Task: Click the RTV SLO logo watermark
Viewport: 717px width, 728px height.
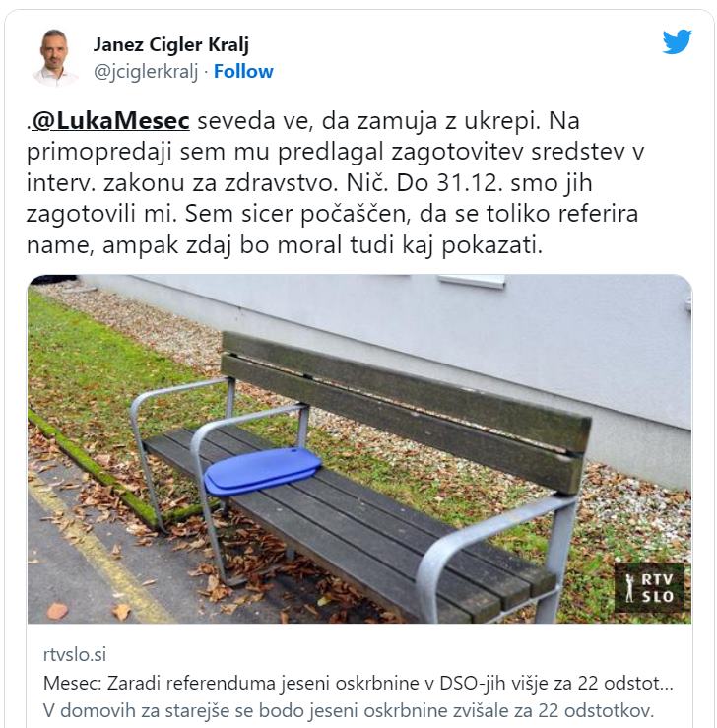Action: (x=651, y=587)
